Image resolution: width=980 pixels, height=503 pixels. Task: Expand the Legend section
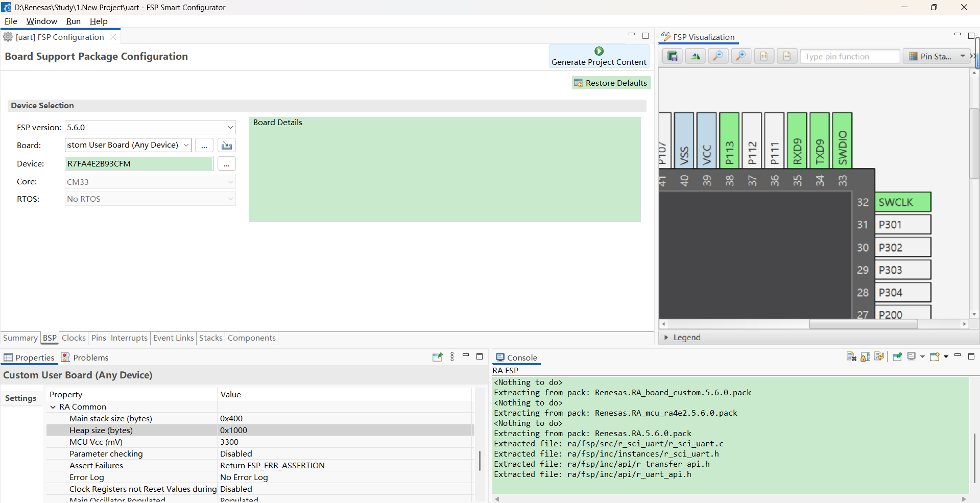click(666, 338)
